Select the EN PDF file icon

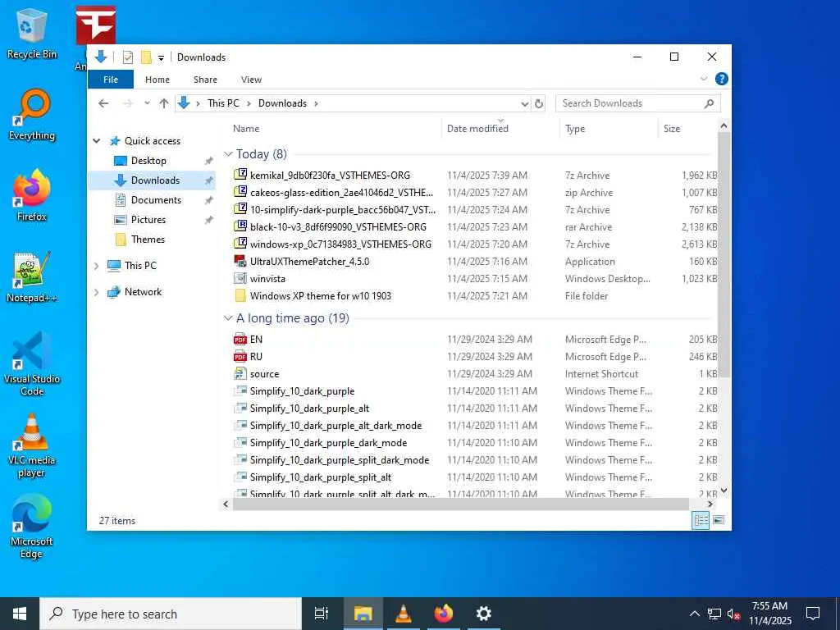240,339
